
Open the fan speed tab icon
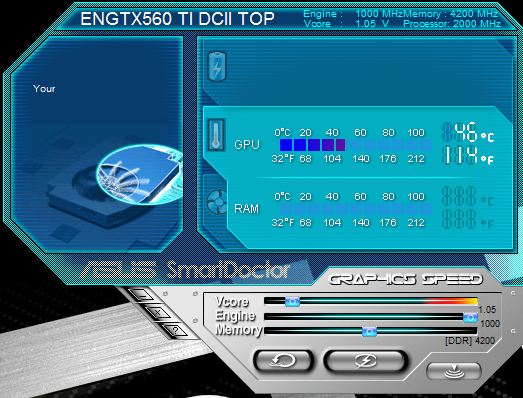coord(217,201)
